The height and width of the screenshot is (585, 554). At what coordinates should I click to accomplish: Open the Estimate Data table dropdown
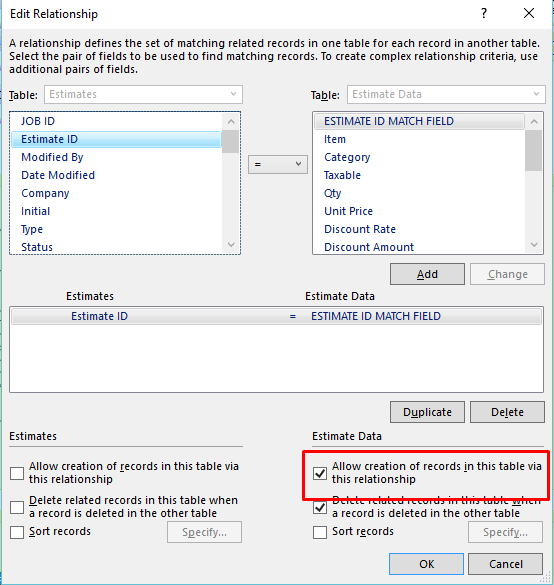coord(446,94)
